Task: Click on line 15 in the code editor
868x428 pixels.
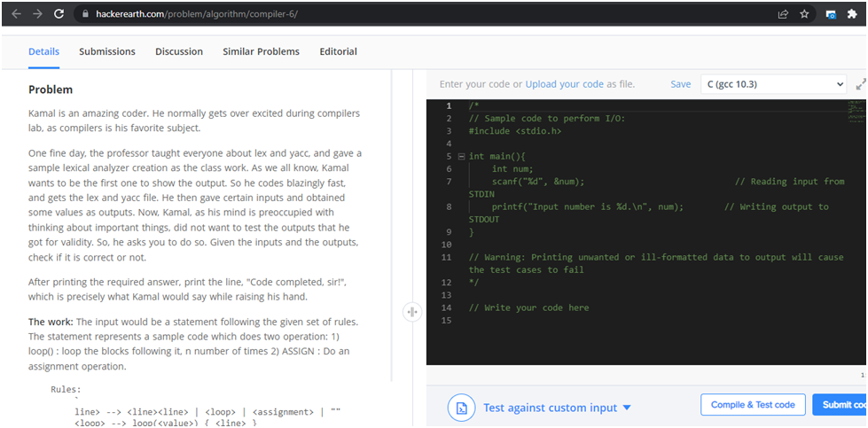Action: [x=621, y=321]
